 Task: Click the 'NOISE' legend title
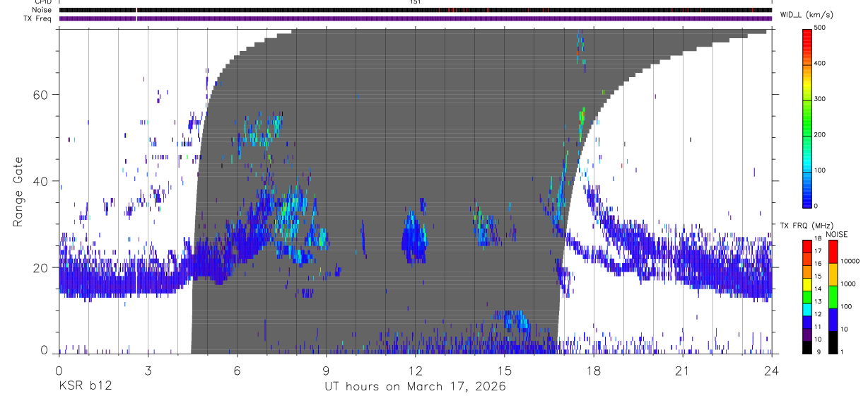pyautogui.click(x=836, y=234)
